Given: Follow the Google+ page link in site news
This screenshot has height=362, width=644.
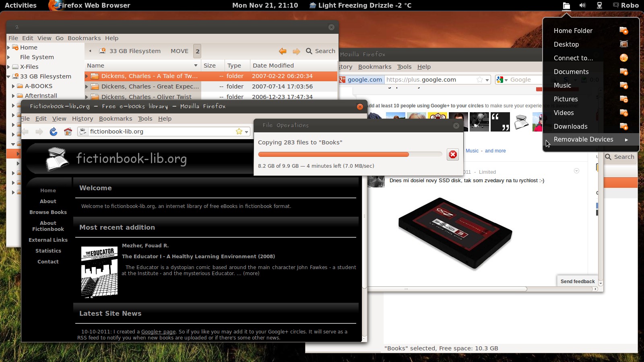Looking at the screenshot, I should [158, 332].
